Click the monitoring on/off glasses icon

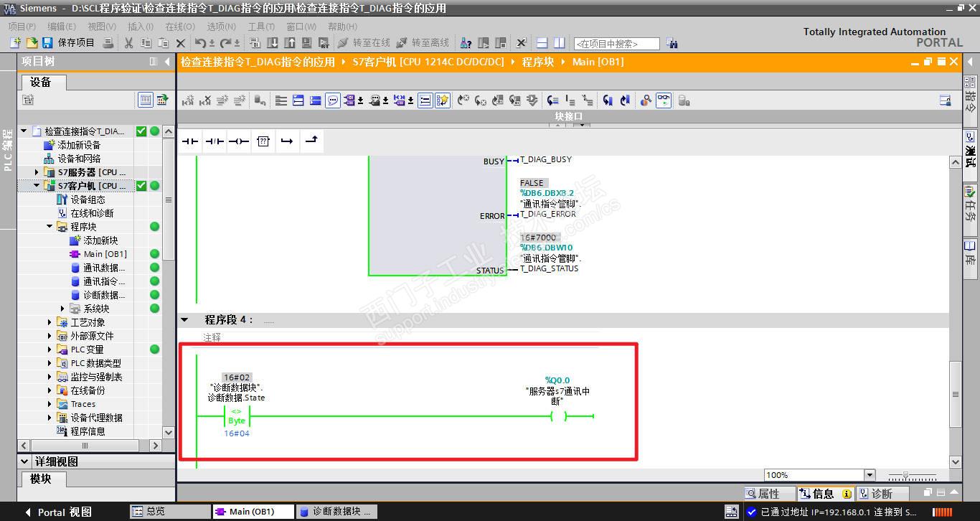[664, 100]
